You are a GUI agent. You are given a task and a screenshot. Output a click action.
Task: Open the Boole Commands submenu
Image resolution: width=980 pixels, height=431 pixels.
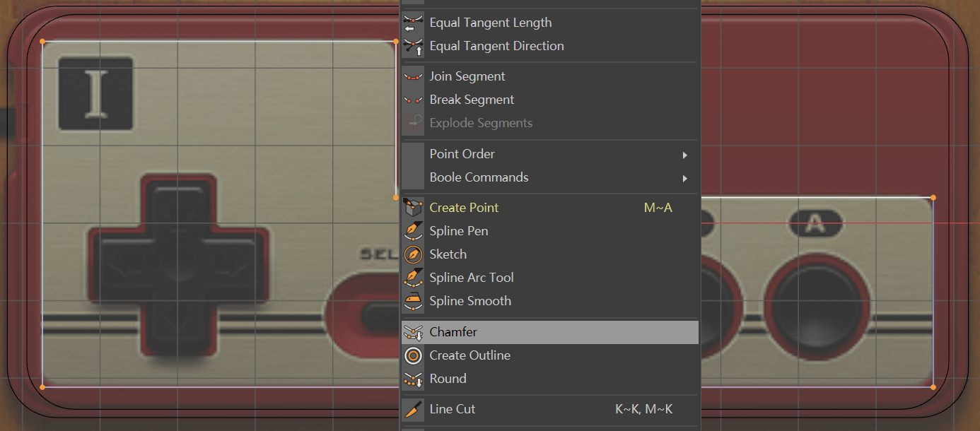550,177
